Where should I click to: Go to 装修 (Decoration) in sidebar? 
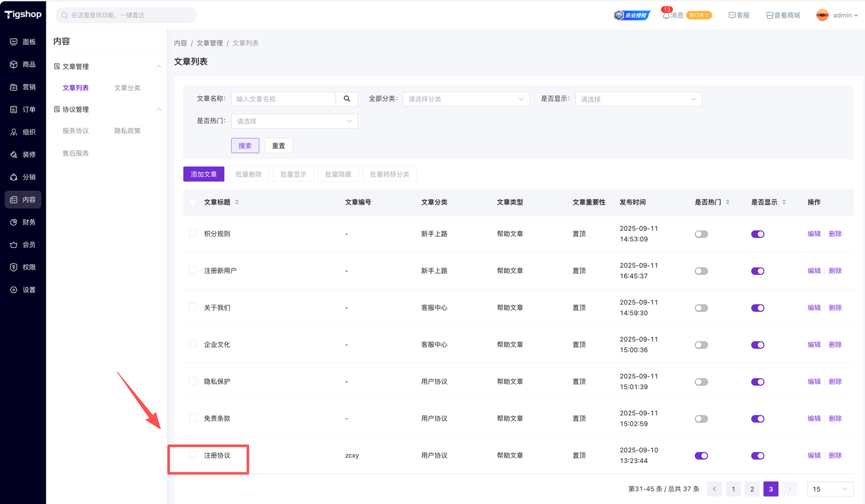(x=14, y=154)
